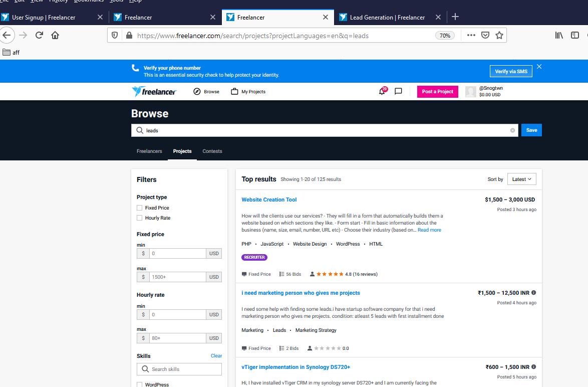Image resolution: width=588 pixels, height=387 pixels.
Task: Check the WordPress skill checkbox
Action: click(140, 384)
